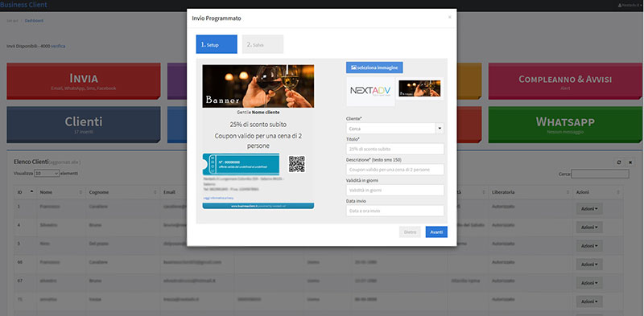Screen dimensions: 644x316
Task: Click the Dashboard breadcrumb link
Action: [x=34, y=21]
